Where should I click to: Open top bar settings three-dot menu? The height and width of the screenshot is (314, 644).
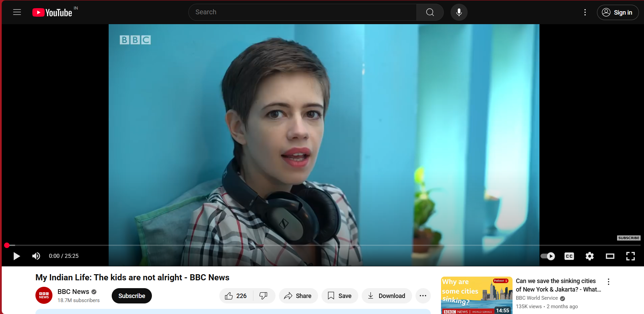[585, 12]
